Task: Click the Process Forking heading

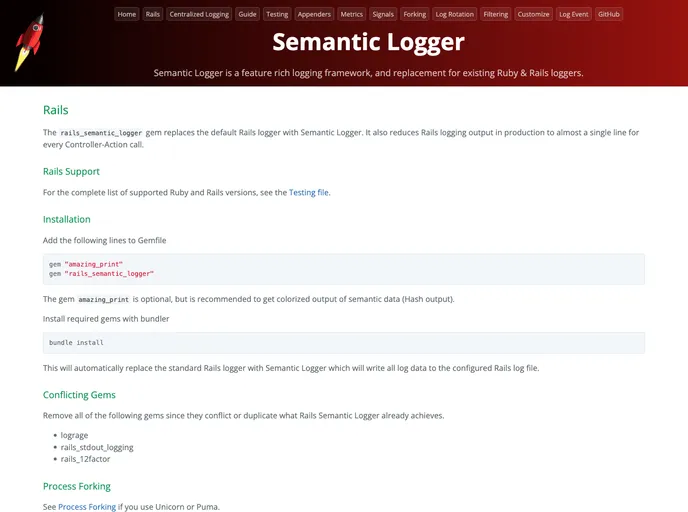Action: [x=77, y=487]
